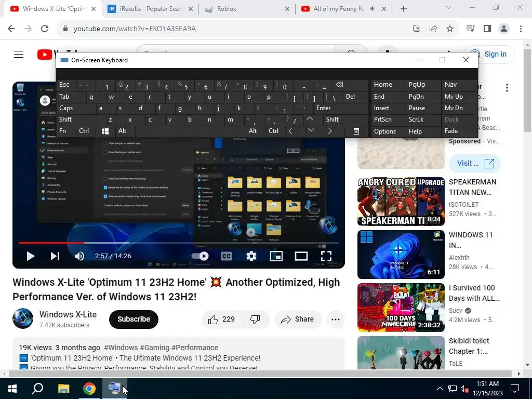Mute the audio-playing tab speaker icon

373,9
